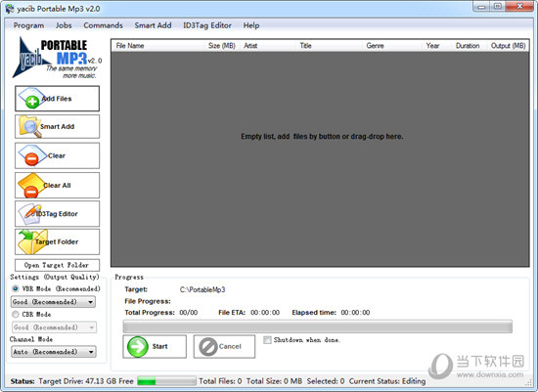Open disabled CBR quality dropdown
Image resolution: width=538 pixels, height=392 pixels.
pyautogui.click(x=54, y=327)
